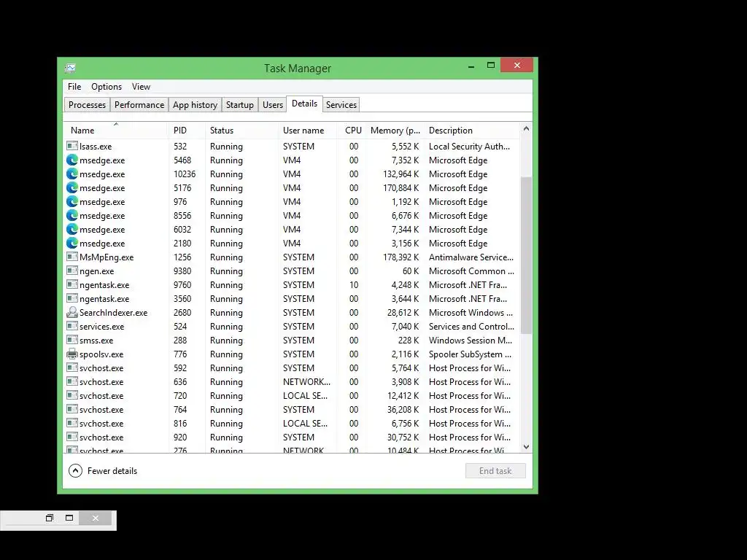This screenshot has height=560, width=747.
Task: Click Antimalware Service description text
Action: (471, 257)
